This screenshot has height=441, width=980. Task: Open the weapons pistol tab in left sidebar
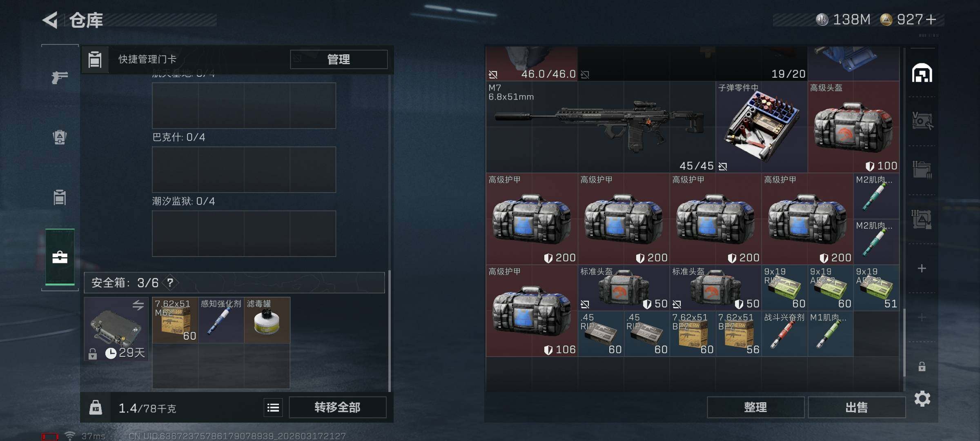coord(60,77)
